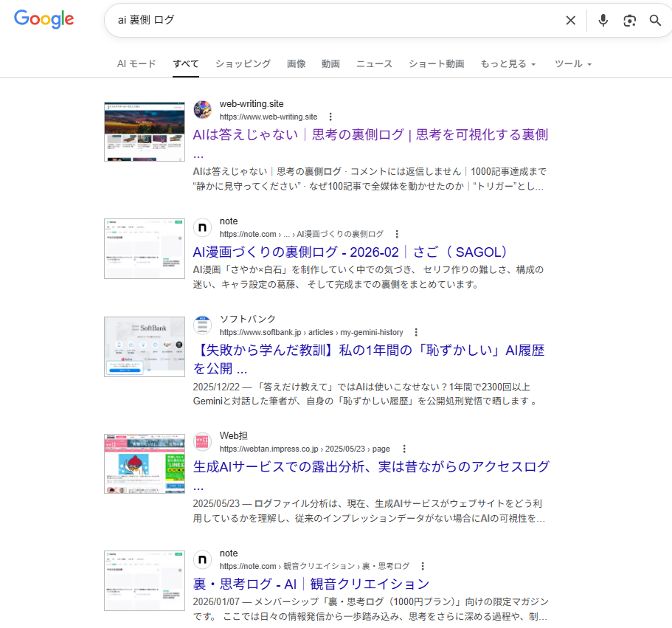The image size is (672, 628).
Task: Switch to the ショッピング tab
Action: click(x=243, y=64)
